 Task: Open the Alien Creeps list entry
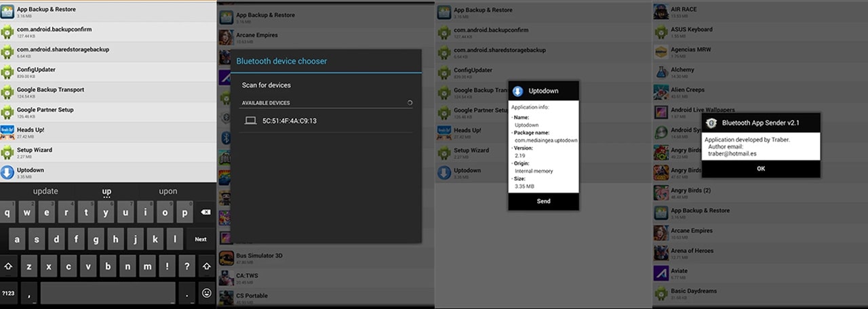click(760, 92)
